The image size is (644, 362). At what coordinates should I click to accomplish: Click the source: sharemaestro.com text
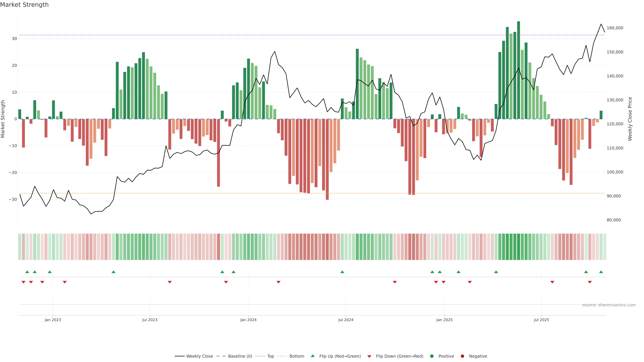(x=609, y=305)
